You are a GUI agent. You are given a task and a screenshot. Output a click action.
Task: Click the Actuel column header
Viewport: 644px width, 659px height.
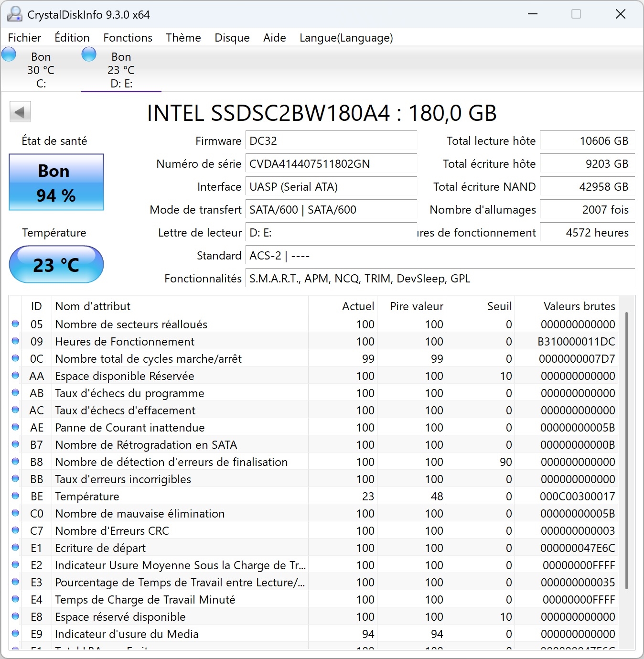coord(343,306)
